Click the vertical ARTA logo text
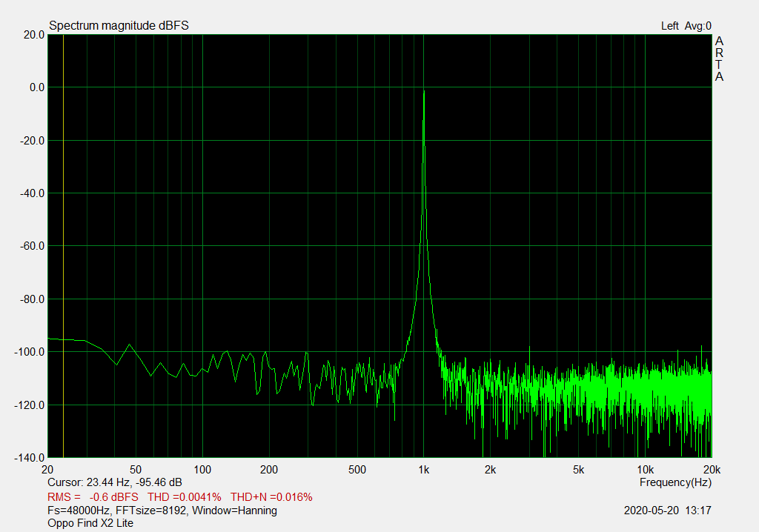Screen dimensions: 759x532 [718, 59]
